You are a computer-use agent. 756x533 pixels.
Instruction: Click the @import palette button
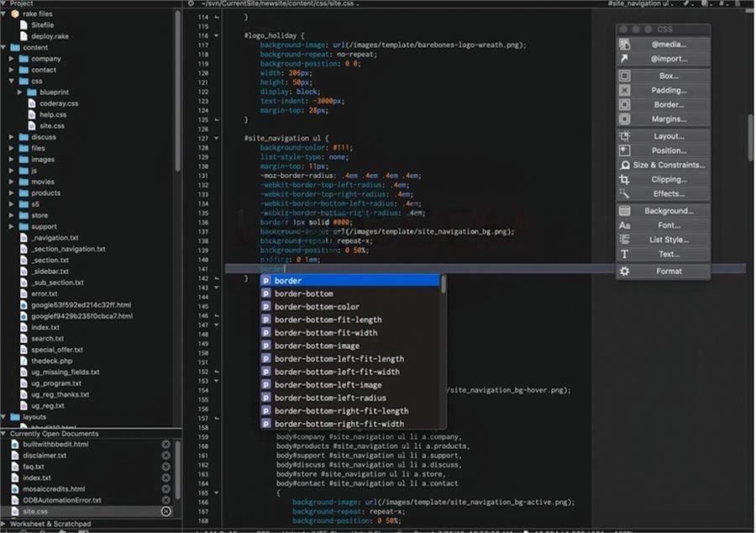point(663,59)
